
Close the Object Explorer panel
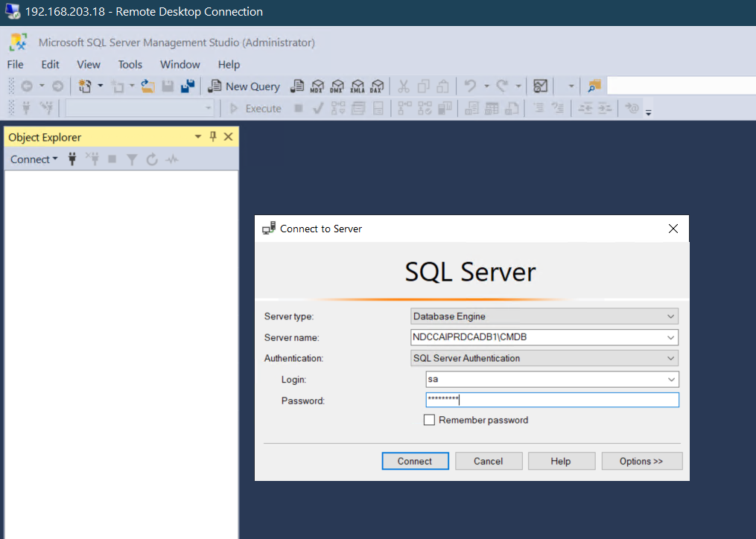click(x=229, y=137)
